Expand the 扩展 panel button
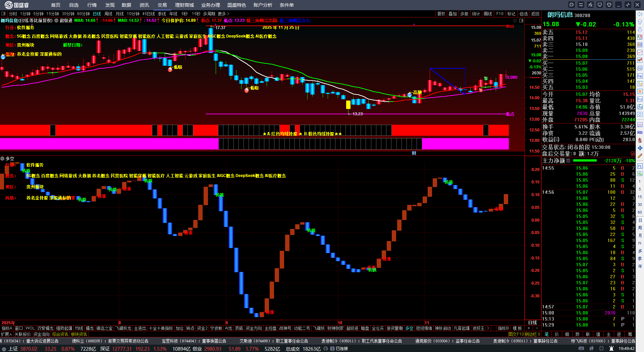 click(x=6, y=334)
